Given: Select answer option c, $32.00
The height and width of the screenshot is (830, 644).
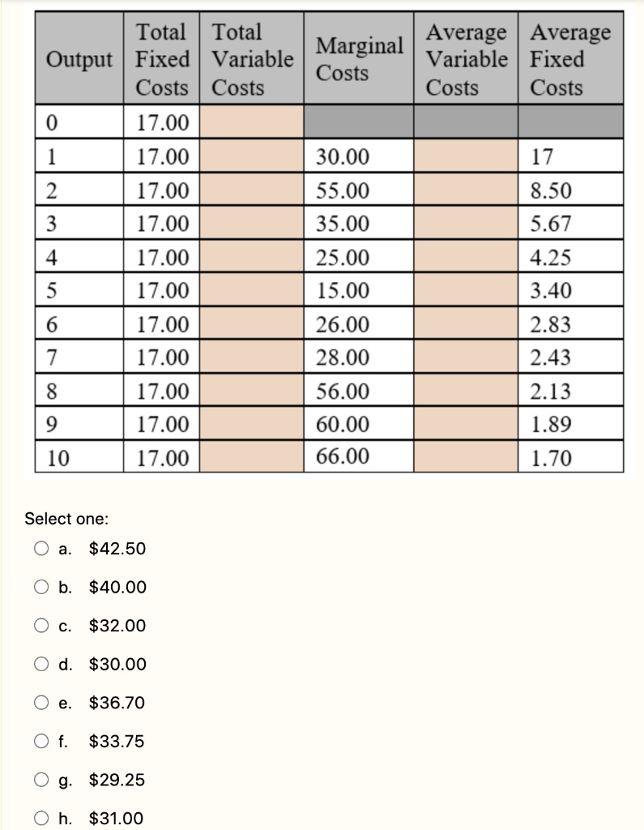Looking at the screenshot, I should pyautogui.click(x=41, y=625).
